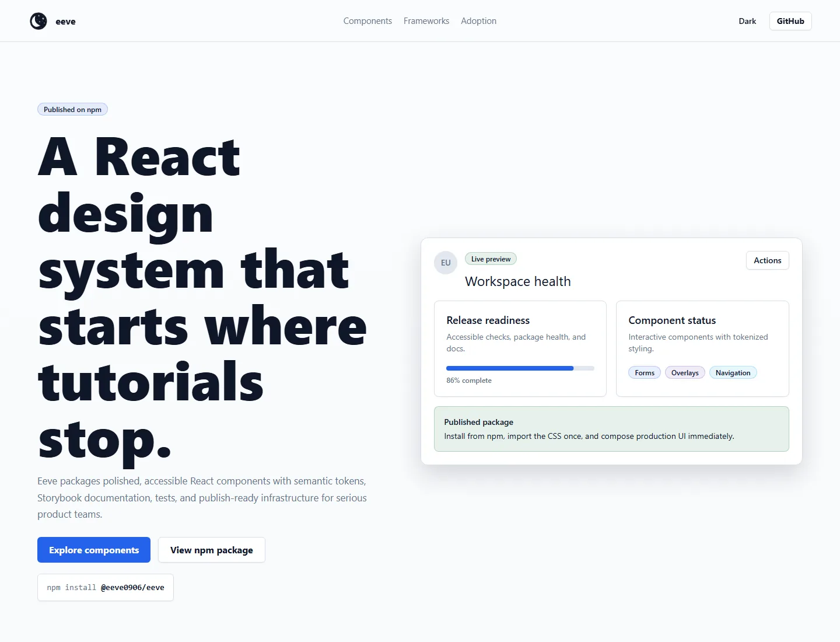Click the eeve moon logo icon
840x642 pixels.
[x=38, y=21]
